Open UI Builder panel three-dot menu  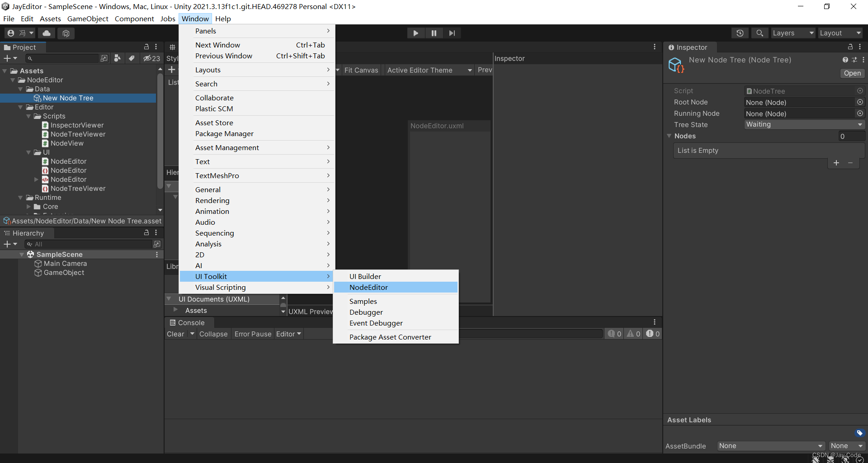654,47
